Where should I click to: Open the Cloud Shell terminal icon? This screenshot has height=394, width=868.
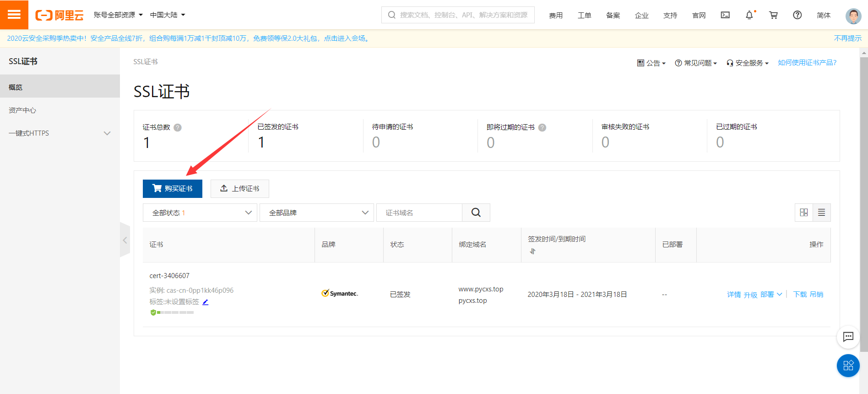click(725, 15)
